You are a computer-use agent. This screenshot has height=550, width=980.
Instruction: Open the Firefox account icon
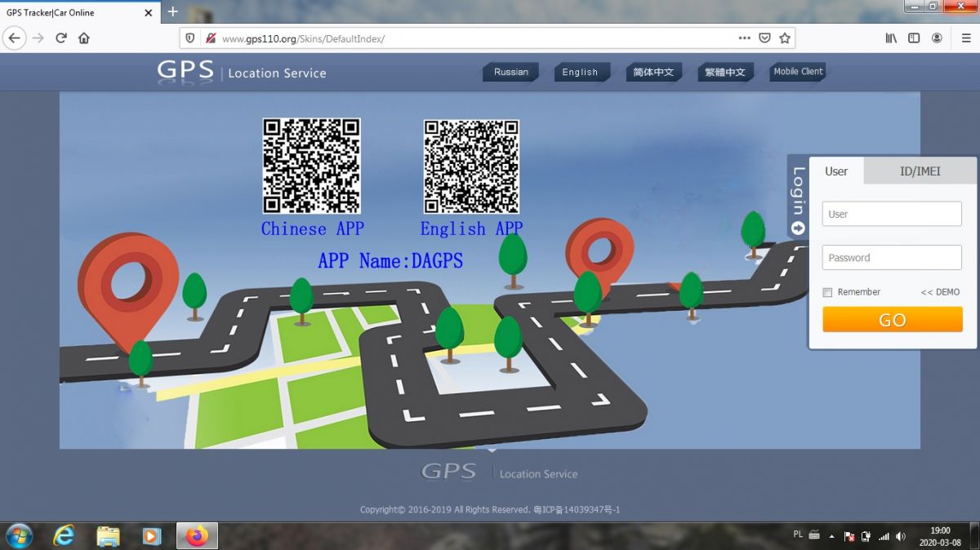click(x=937, y=38)
